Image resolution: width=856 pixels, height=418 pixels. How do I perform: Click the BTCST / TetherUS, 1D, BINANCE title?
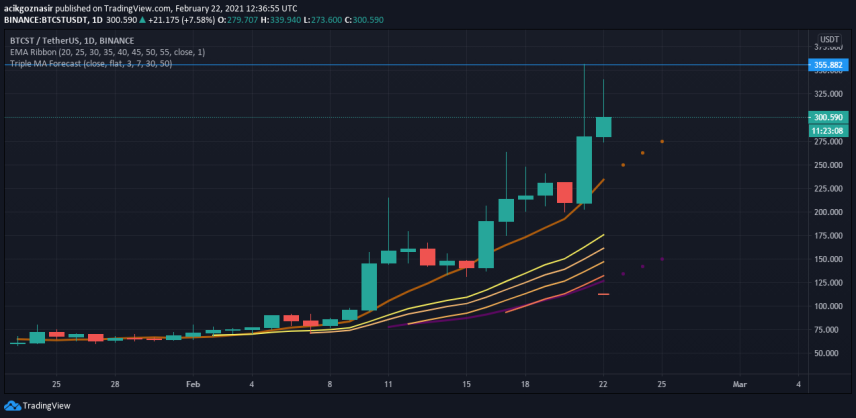pyautogui.click(x=72, y=41)
